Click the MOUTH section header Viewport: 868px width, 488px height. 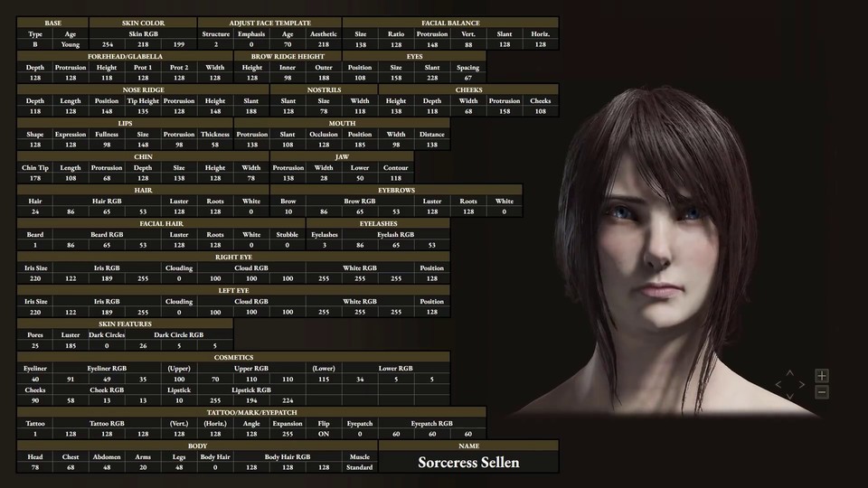342,124
